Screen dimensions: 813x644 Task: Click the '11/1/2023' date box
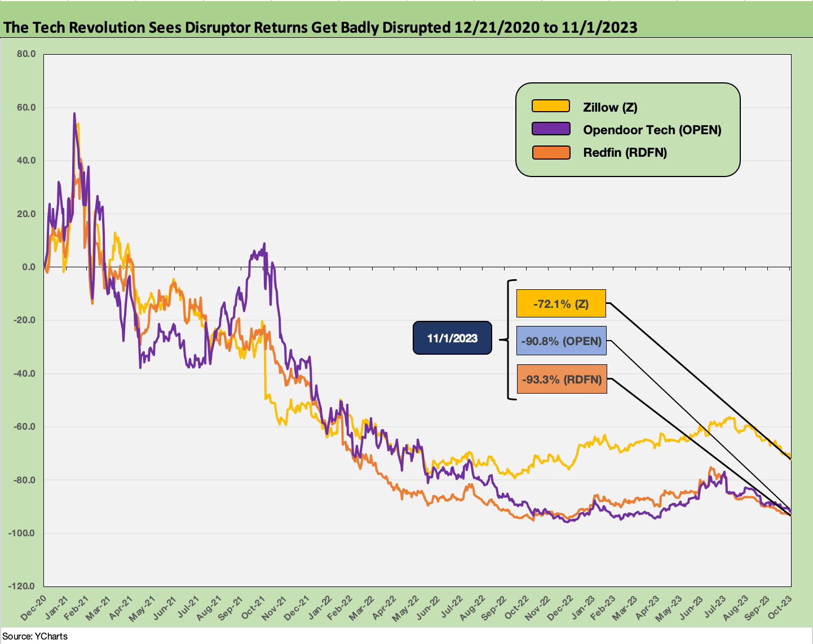click(452, 338)
